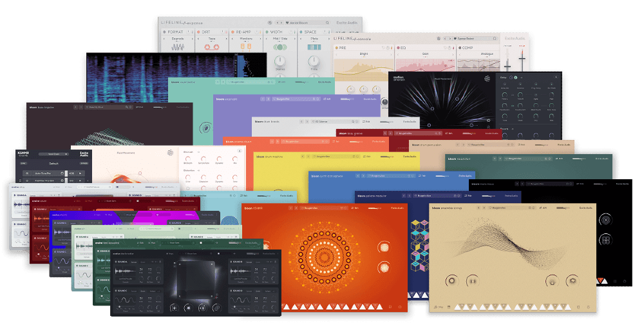The image size is (644, 323).
Task: Go to previous preset in Lifeline Console
Action: coord(444,39)
